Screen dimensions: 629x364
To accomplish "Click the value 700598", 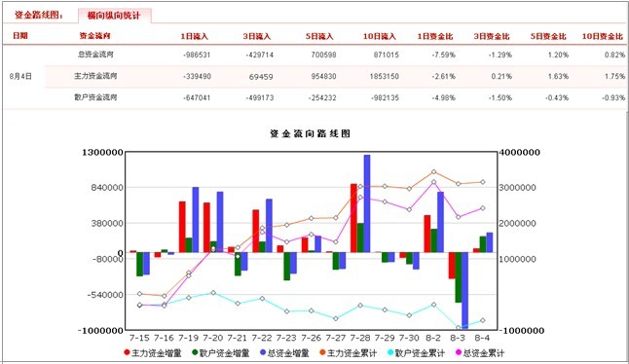I will 323,55.
